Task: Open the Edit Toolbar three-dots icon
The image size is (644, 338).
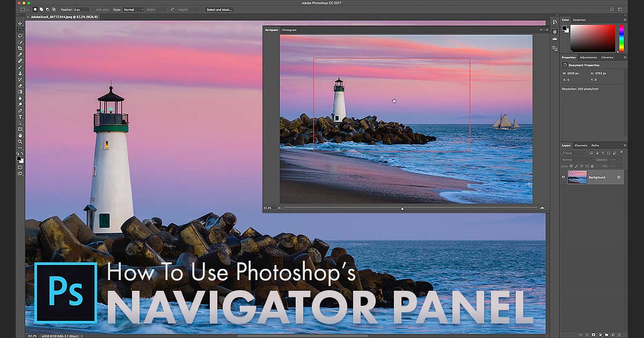Action: [x=20, y=148]
